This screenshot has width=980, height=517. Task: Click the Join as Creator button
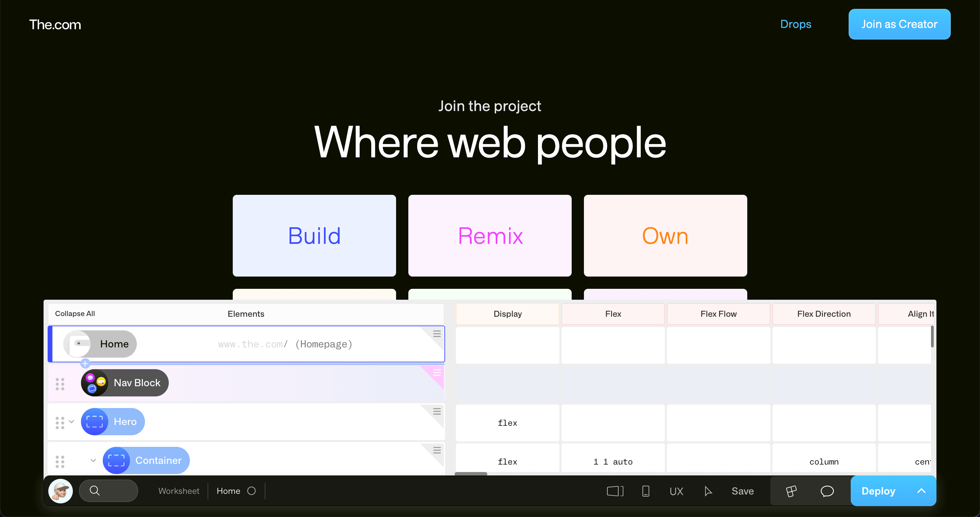[899, 24]
